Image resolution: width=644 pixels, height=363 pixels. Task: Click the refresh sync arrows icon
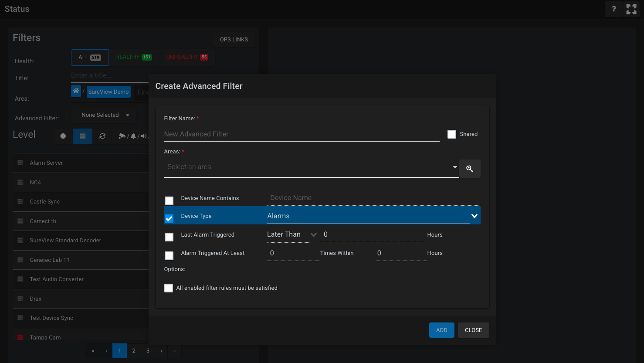[x=102, y=136]
